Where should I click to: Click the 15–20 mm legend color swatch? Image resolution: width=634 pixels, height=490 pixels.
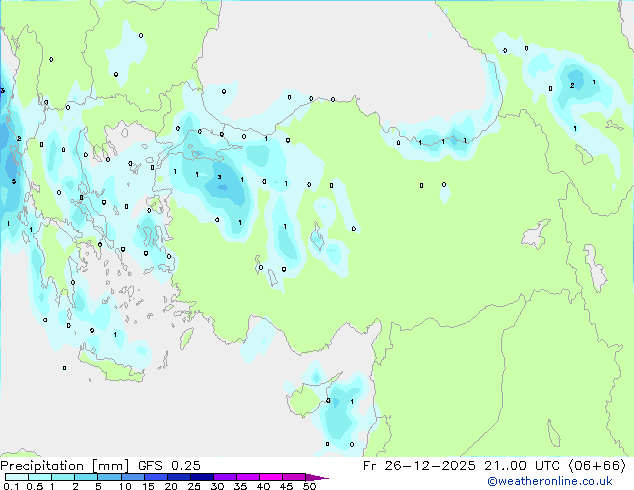click(x=155, y=477)
